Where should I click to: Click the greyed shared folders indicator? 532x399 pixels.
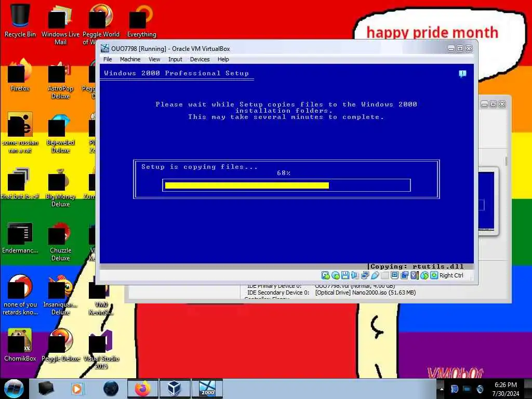[384, 275]
